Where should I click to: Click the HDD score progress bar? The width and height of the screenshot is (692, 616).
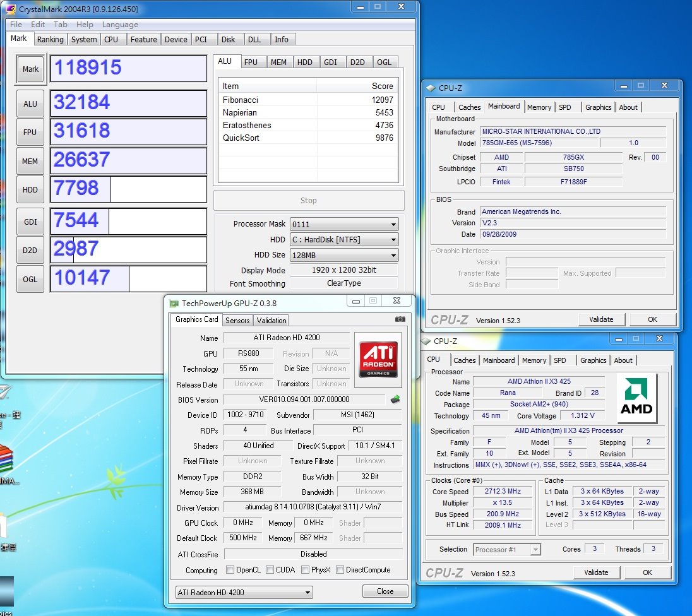point(128,189)
